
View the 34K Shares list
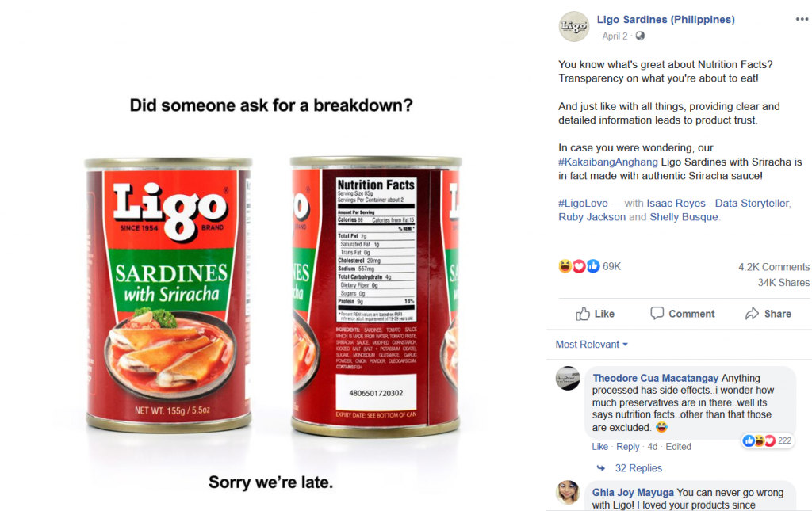[x=783, y=282]
